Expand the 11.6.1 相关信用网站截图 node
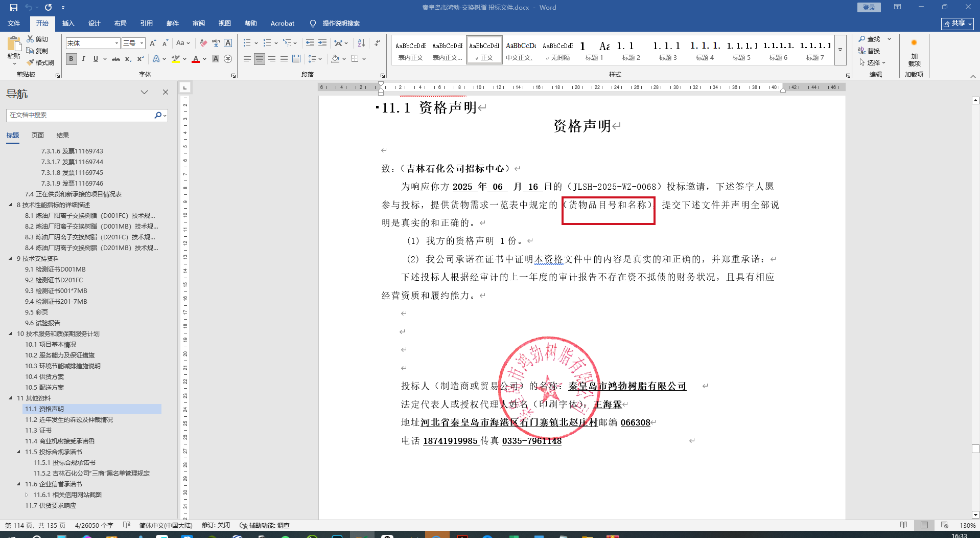This screenshot has height=538, width=980. tap(27, 495)
